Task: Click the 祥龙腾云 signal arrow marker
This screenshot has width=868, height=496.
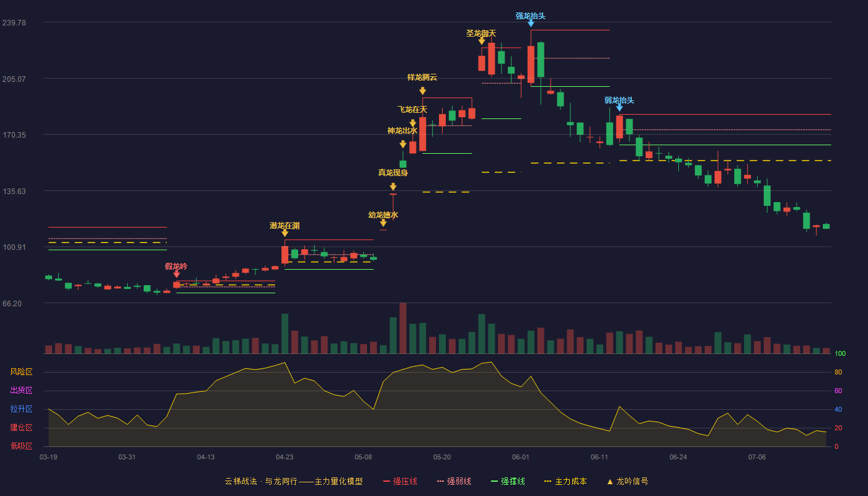Action: point(423,91)
